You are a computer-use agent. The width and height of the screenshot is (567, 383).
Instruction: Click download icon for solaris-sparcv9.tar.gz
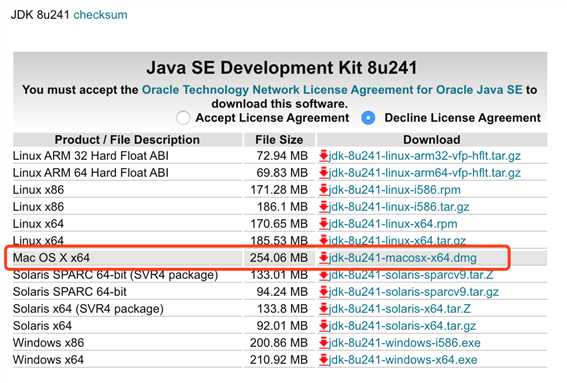(324, 292)
